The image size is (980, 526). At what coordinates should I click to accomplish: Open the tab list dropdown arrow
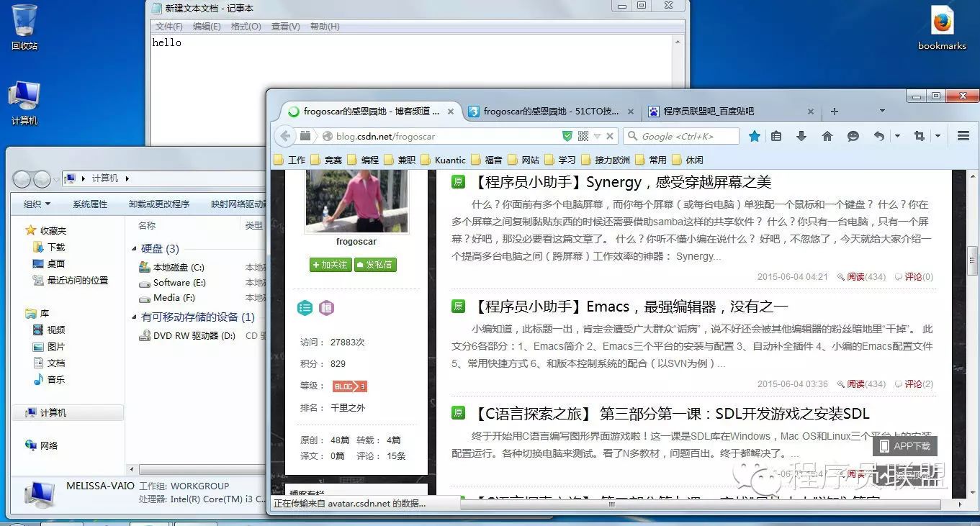[882, 112]
